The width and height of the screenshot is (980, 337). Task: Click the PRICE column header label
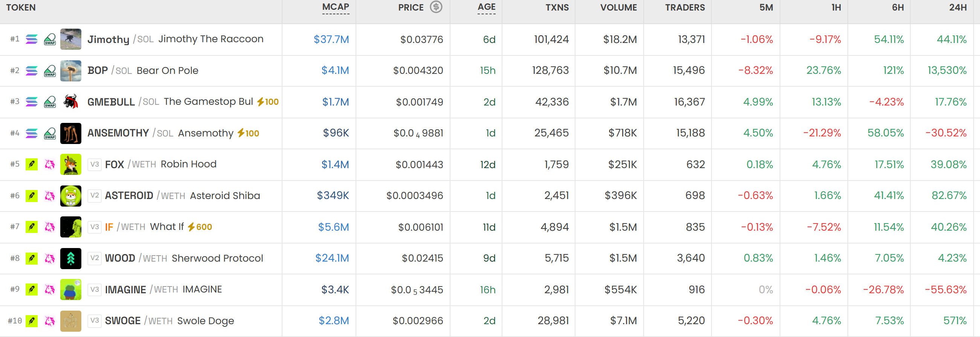[x=411, y=8]
